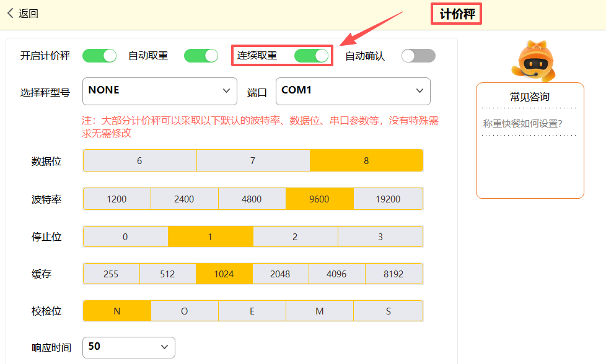Choose 校检位 option E
The width and height of the screenshot is (606, 364).
pyautogui.click(x=252, y=311)
